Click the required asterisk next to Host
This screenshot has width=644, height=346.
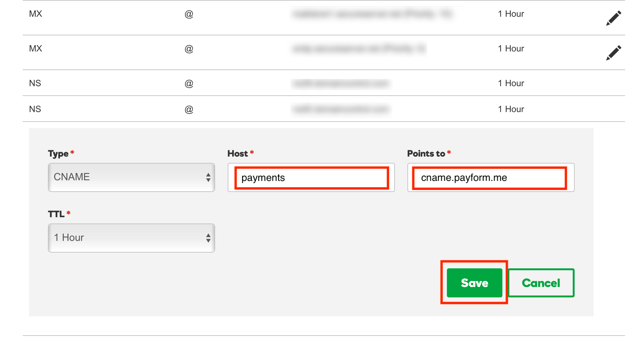[252, 152]
